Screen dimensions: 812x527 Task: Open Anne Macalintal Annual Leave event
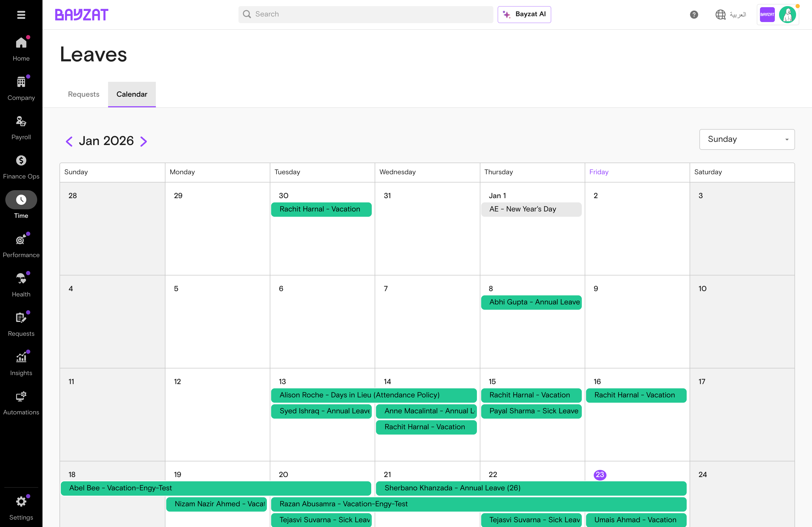(x=426, y=411)
